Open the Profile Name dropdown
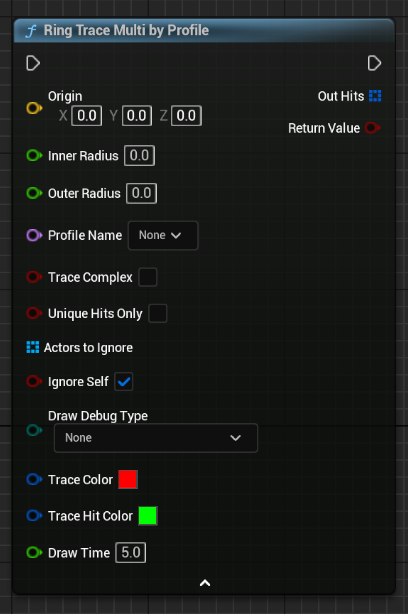Viewport: 408px width, 614px height. click(163, 235)
